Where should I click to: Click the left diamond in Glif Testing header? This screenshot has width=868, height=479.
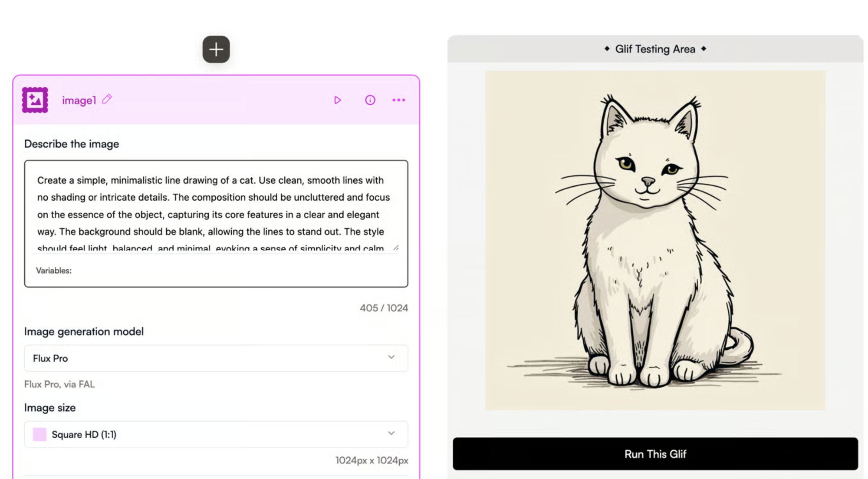(x=607, y=49)
